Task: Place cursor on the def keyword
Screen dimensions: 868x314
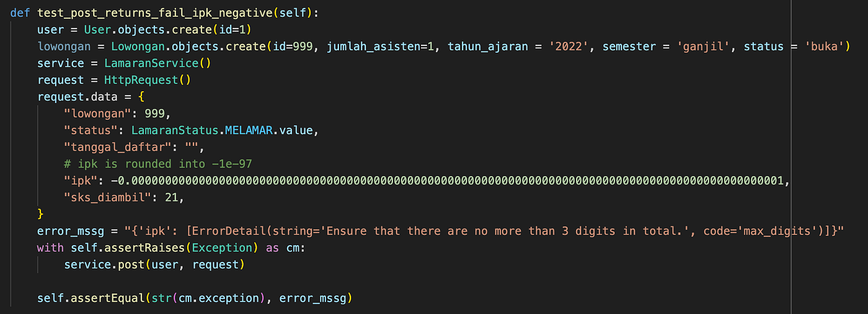Action: tap(20, 13)
